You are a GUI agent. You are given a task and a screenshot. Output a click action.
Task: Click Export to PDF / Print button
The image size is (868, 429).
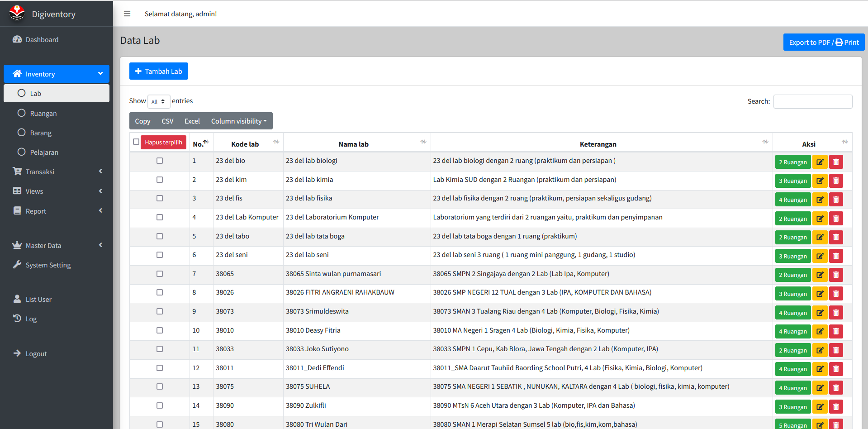click(824, 42)
